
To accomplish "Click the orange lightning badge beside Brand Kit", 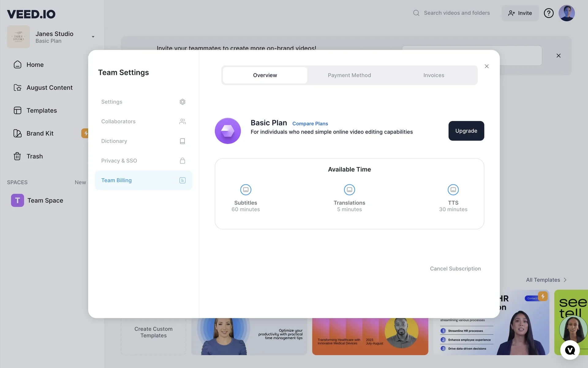I will click(85, 133).
